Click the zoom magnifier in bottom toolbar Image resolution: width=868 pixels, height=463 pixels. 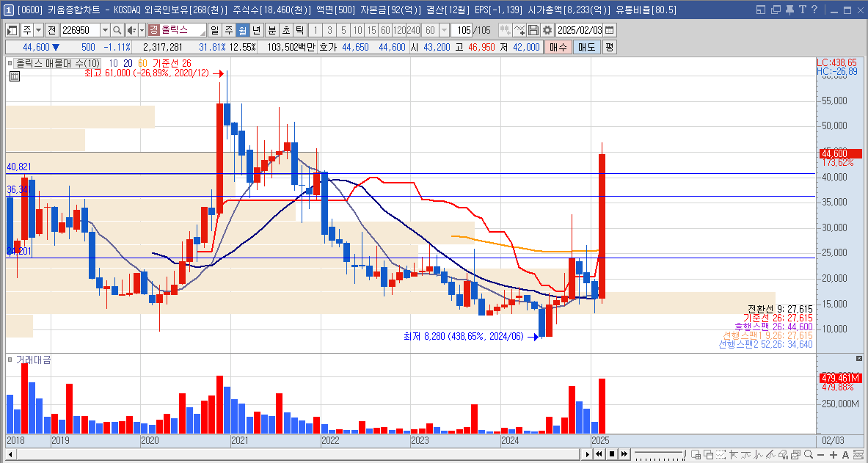pyautogui.click(x=809, y=455)
